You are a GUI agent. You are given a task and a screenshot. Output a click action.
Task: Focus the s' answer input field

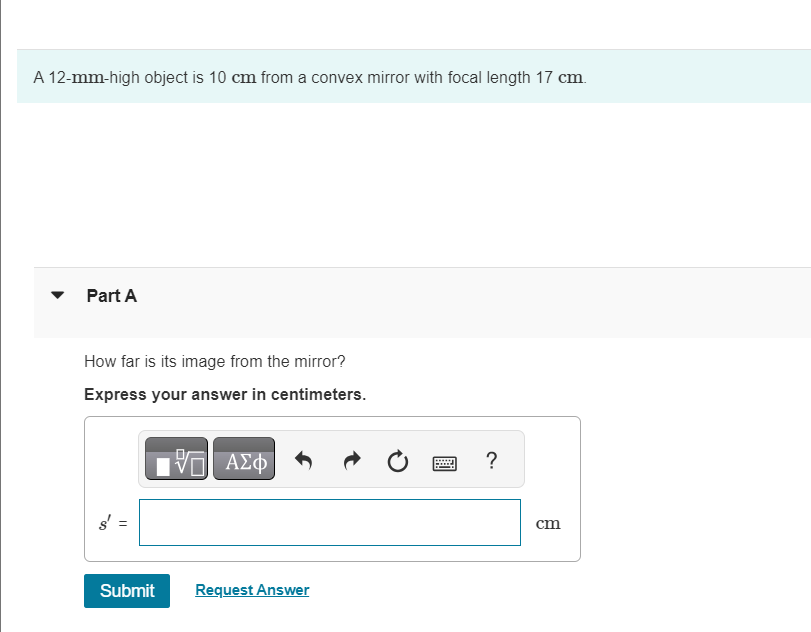330,522
